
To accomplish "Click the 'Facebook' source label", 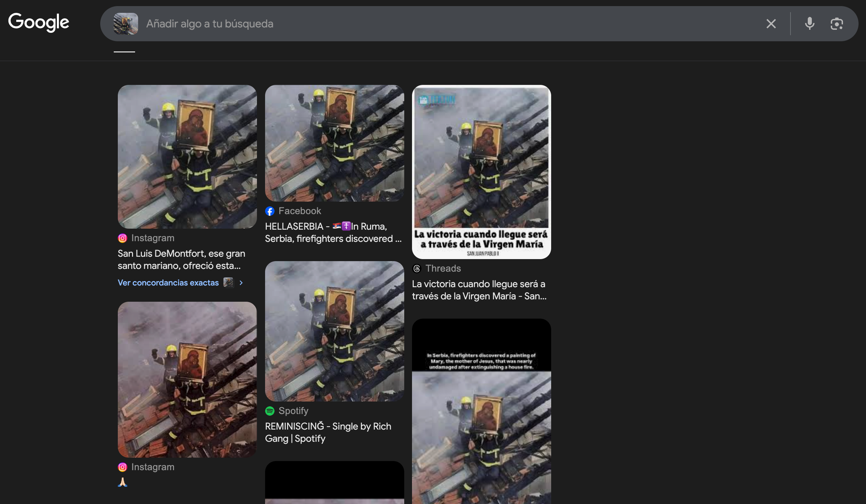I will coord(300,211).
